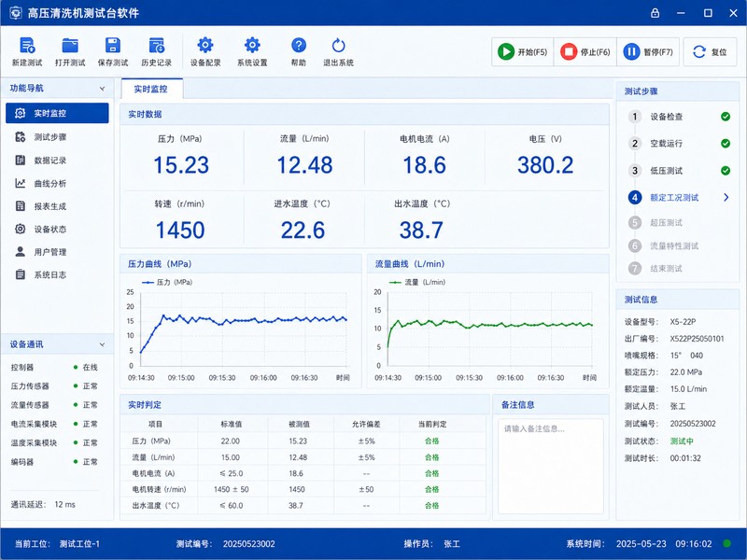This screenshot has height=560, width=747.
Task: Select step 6 流量特性测试
Action: pyautogui.click(x=678, y=245)
